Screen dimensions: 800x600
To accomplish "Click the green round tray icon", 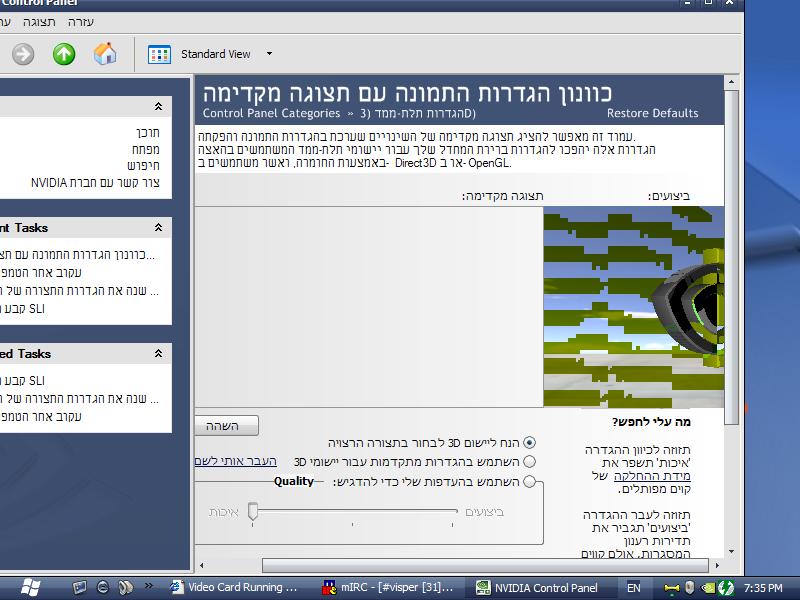I will coord(726,588).
